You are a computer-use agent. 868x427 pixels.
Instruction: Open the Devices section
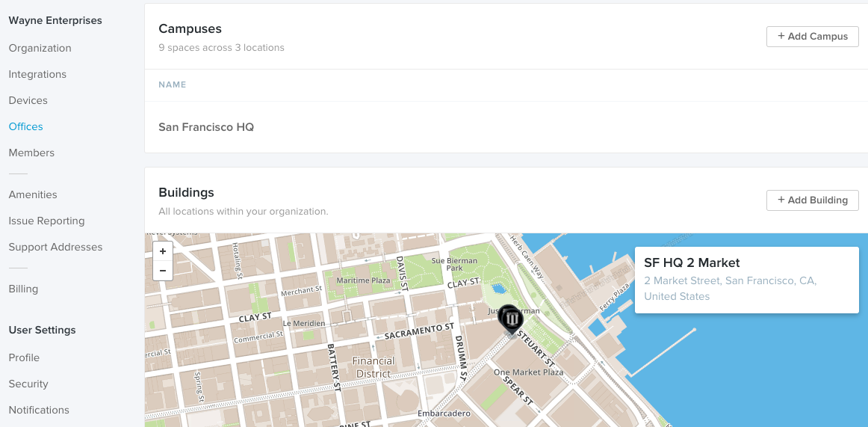click(x=28, y=100)
